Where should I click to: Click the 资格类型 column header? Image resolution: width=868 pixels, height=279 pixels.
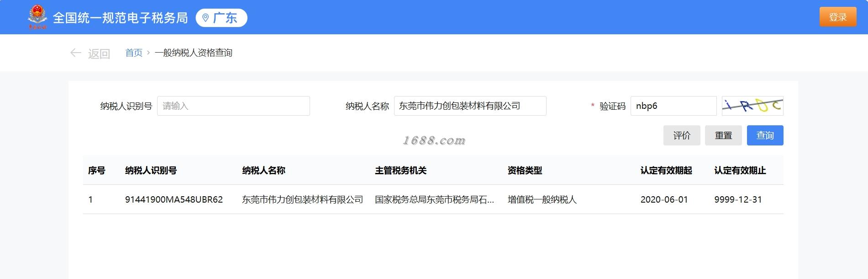click(x=525, y=170)
